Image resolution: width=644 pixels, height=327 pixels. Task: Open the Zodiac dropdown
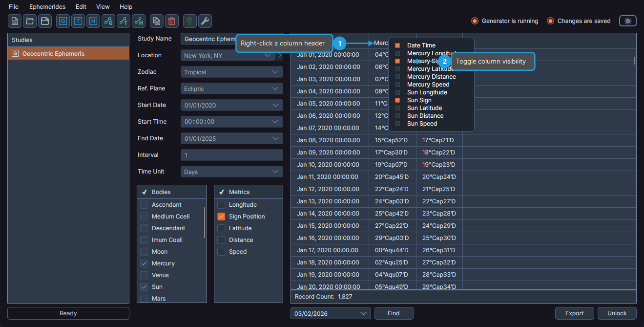(231, 71)
